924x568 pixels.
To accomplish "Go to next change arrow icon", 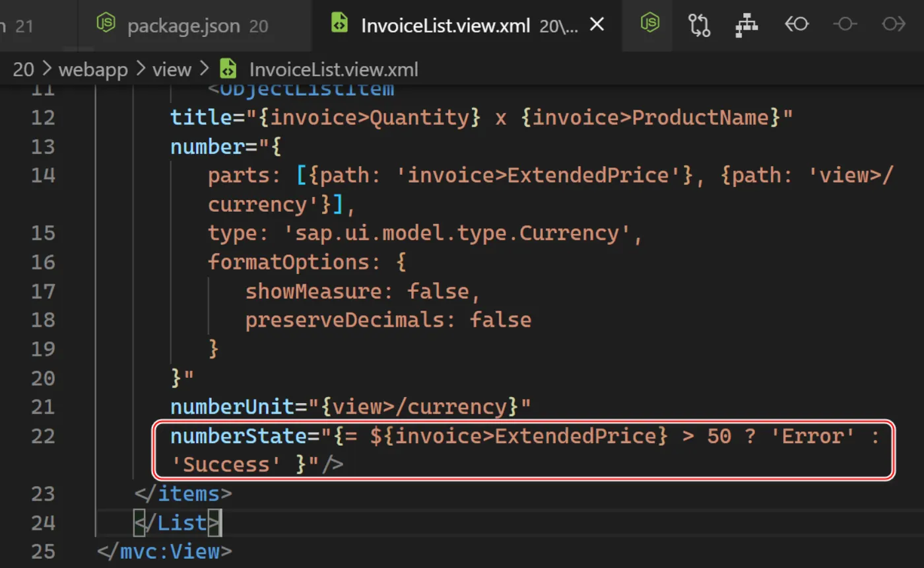I will 893,24.
